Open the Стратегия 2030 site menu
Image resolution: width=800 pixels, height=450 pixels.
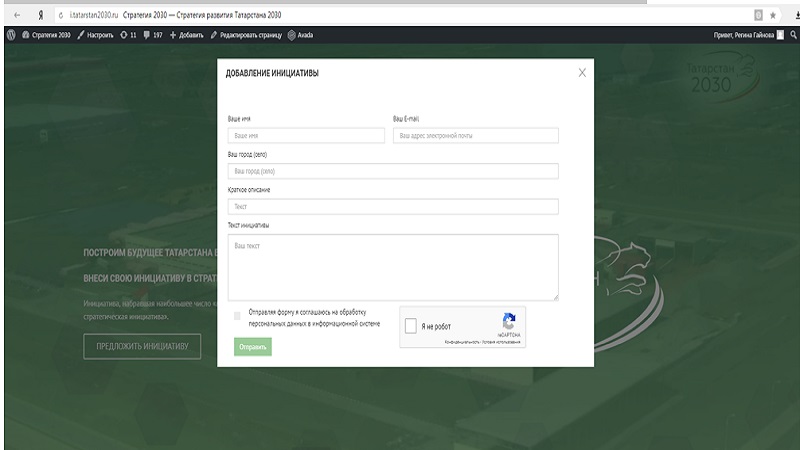[x=46, y=34]
